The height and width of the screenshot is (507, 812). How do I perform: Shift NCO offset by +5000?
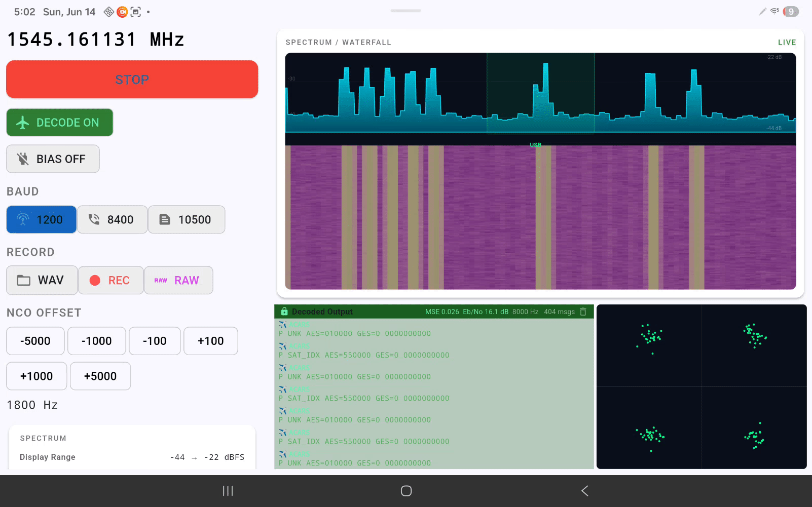100,376
